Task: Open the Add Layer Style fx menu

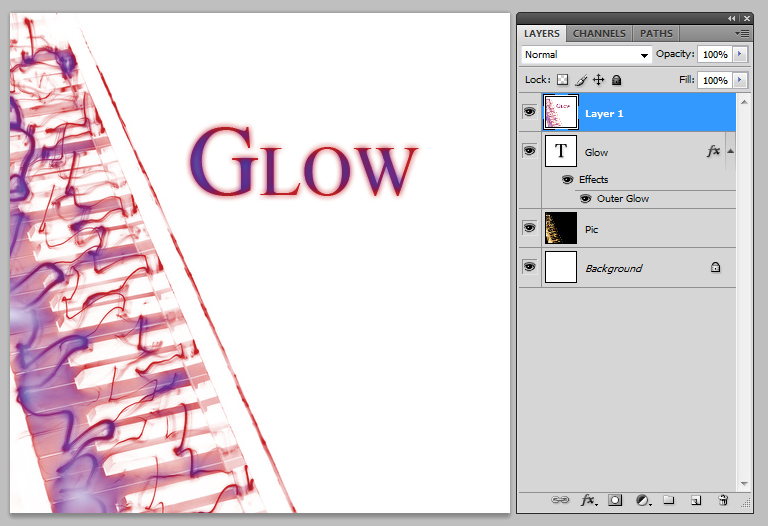Action: click(x=589, y=499)
